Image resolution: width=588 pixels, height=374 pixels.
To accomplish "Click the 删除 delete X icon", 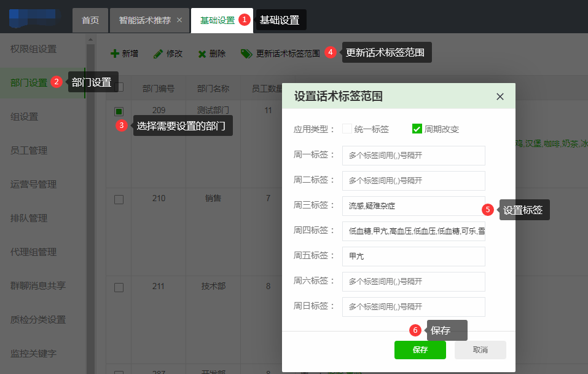I will click(x=202, y=54).
